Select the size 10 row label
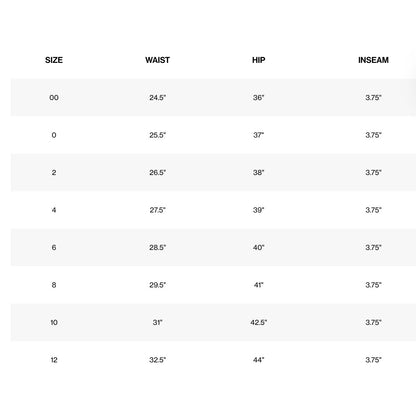The image size is (416, 416). pyautogui.click(x=54, y=323)
